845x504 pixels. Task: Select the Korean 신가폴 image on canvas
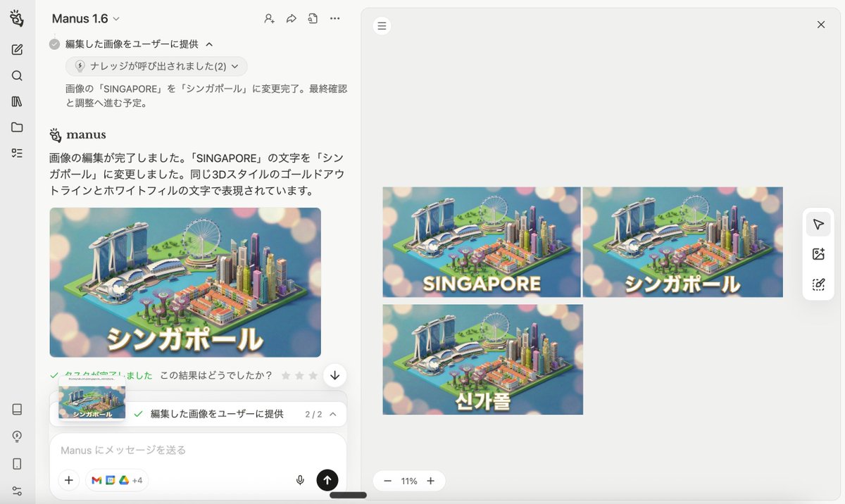coord(482,359)
